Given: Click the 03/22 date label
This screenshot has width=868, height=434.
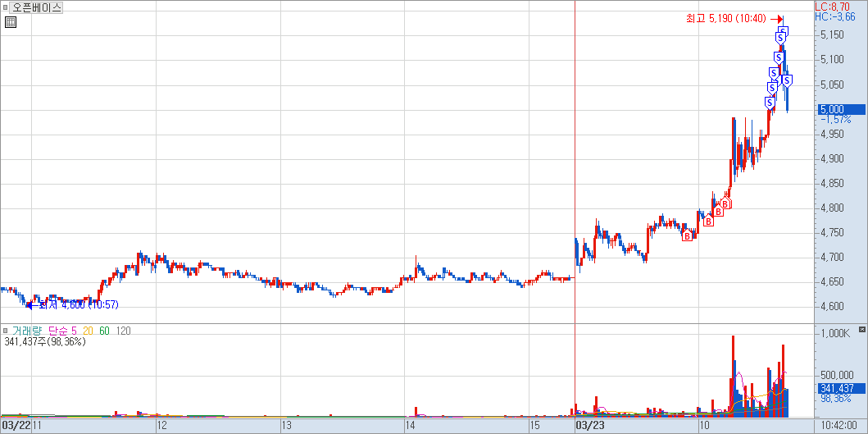Looking at the screenshot, I should (16, 426).
